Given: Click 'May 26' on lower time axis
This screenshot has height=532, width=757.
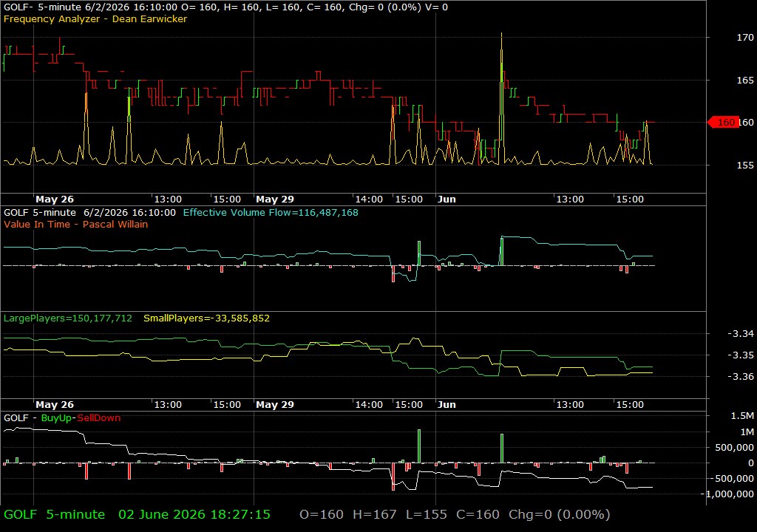Looking at the screenshot, I should (55, 405).
